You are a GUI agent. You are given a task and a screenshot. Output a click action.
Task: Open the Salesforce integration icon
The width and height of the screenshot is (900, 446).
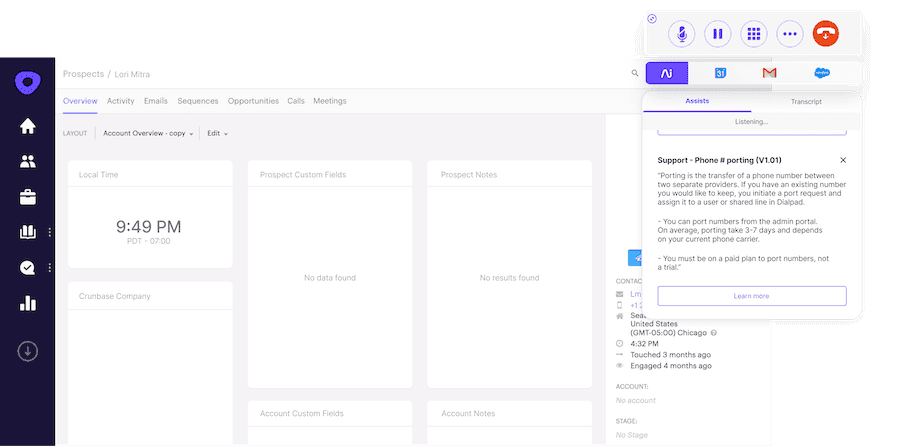[x=821, y=73]
